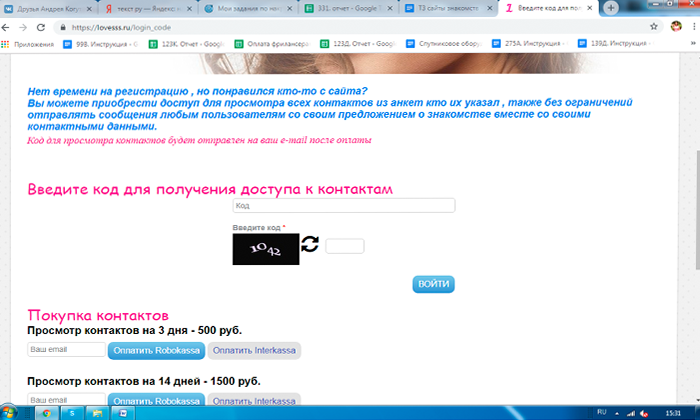This screenshot has width=700, height=420.
Task: Switch to the Друзья Андрея VK tab
Action: (x=47, y=8)
